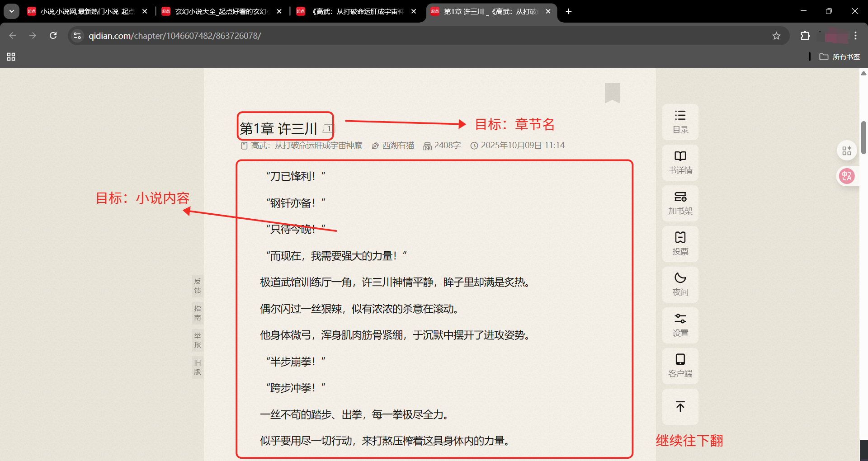
Task: Click 举报 report side link
Action: point(198,340)
